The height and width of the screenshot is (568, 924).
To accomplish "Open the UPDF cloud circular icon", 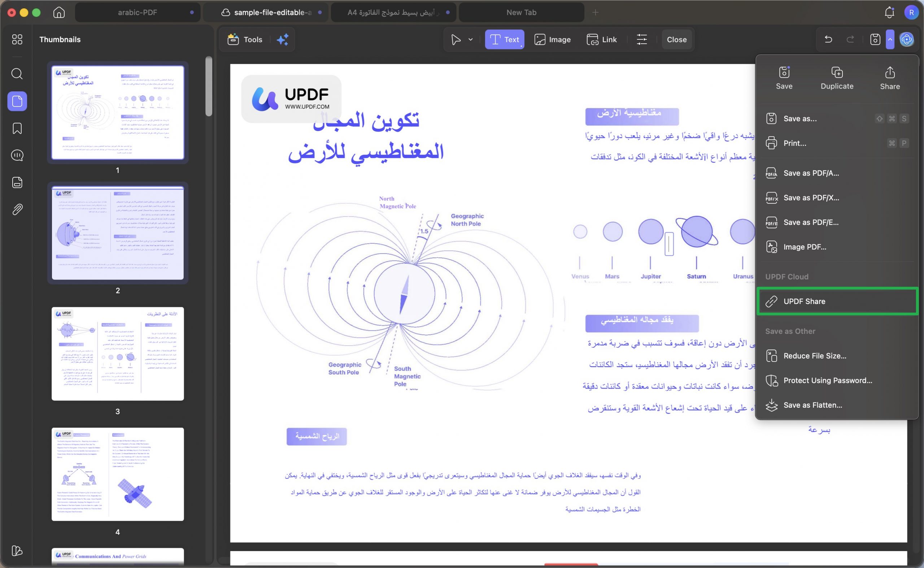I will pos(907,39).
